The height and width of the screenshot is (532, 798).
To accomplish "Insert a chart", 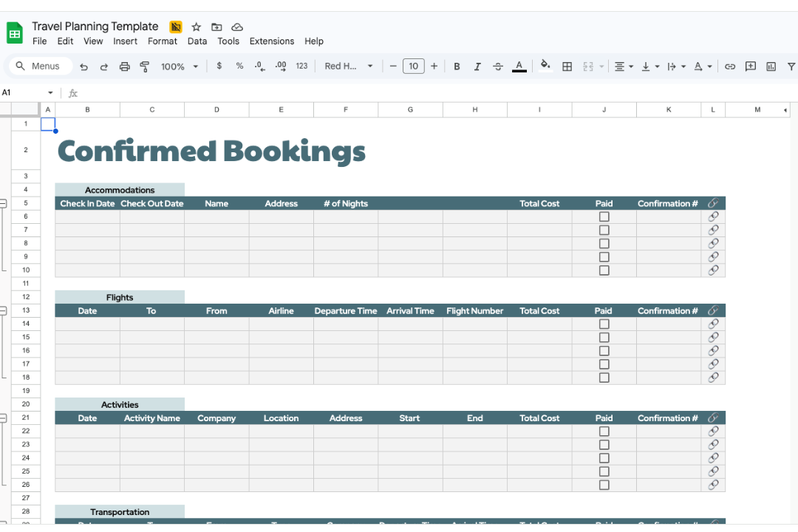I will click(x=771, y=66).
